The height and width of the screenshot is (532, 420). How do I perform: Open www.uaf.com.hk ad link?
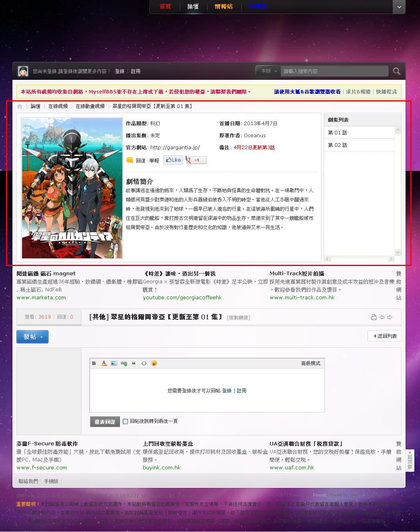292,468
